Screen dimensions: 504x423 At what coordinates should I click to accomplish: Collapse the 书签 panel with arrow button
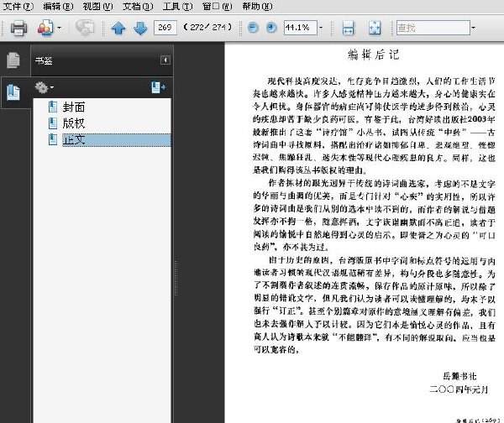pyautogui.click(x=165, y=60)
